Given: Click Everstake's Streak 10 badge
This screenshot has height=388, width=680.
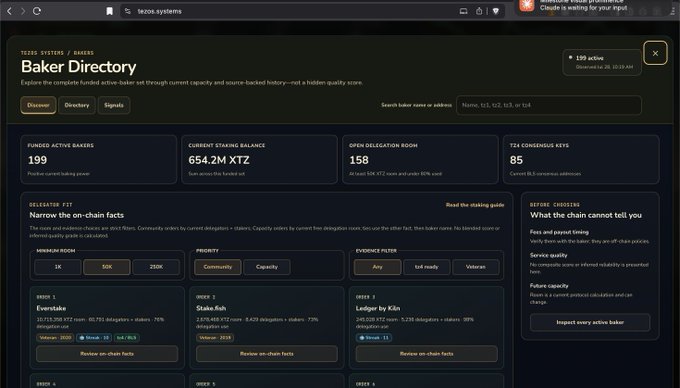Looking at the screenshot, I should [x=94, y=337].
